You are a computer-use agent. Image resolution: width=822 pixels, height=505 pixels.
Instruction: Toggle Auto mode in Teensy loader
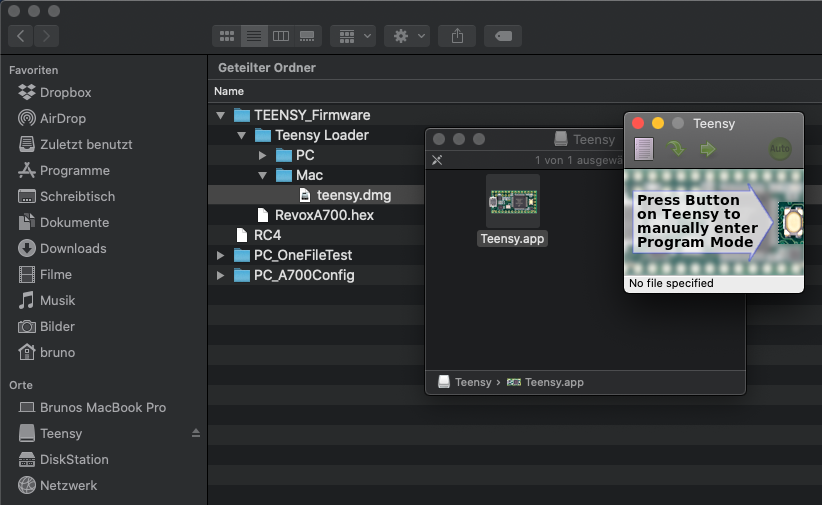(780, 149)
